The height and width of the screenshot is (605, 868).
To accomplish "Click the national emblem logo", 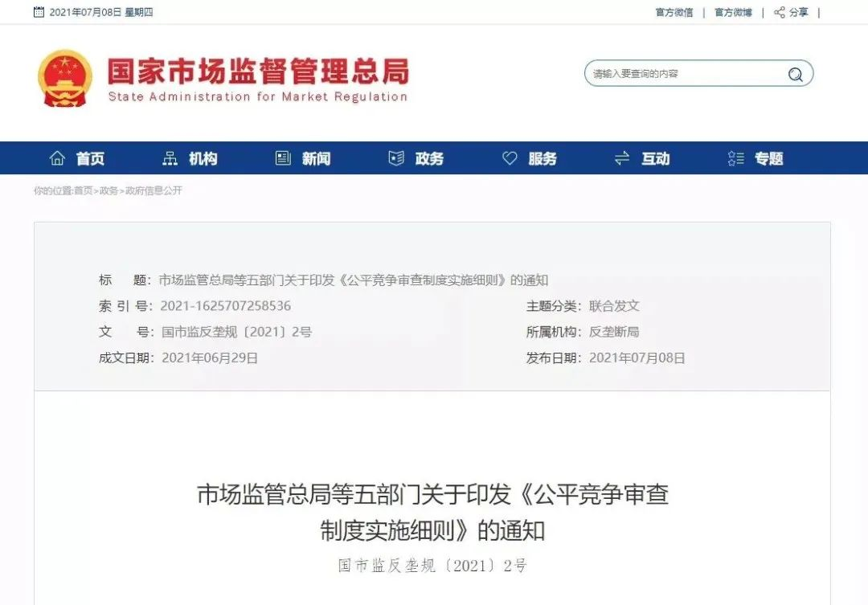I will tap(65, 78).
